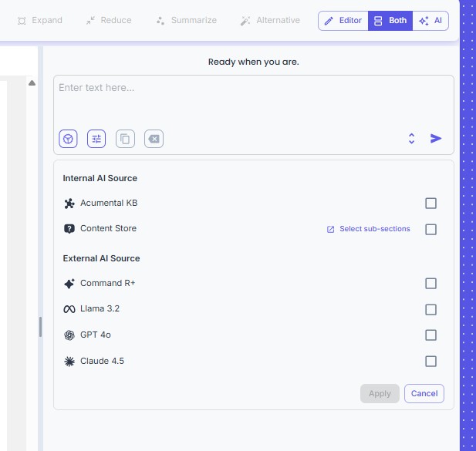
Task: Switch to Editor view tab
Action: coord(343,21)
